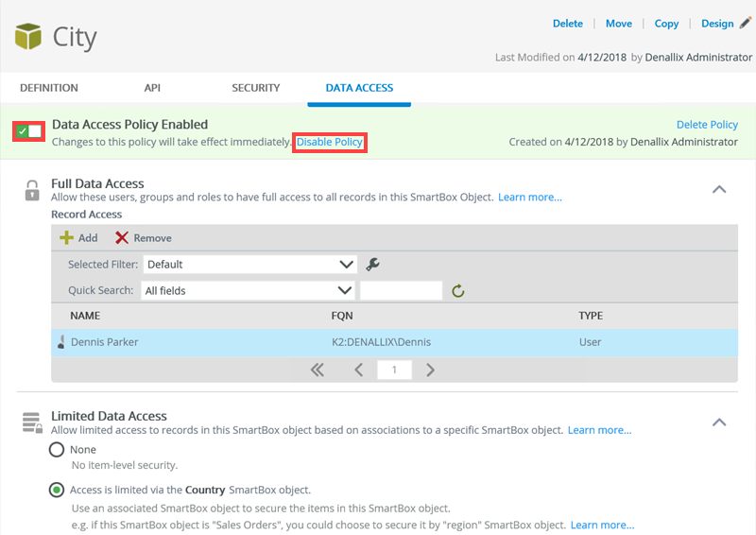Click the page number box
Image resolution: width=756 pixels, height=535 pixels.
tap(394, 370)
